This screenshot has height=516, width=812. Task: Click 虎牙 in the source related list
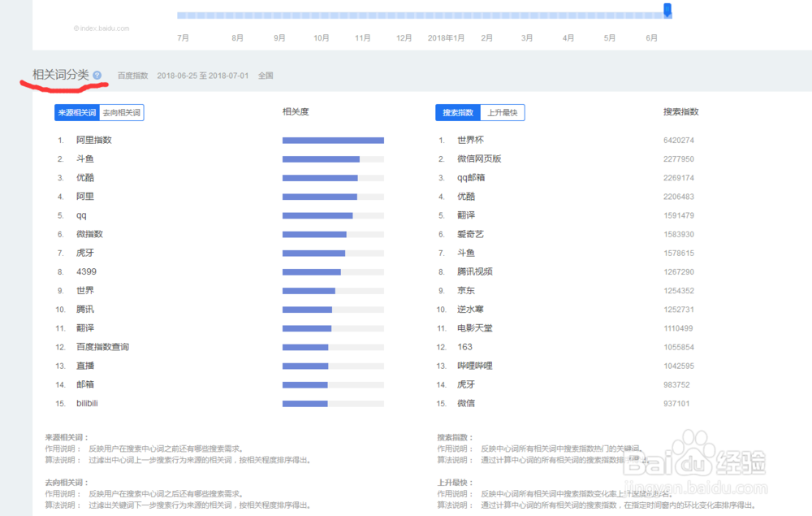tap(85, 253)
